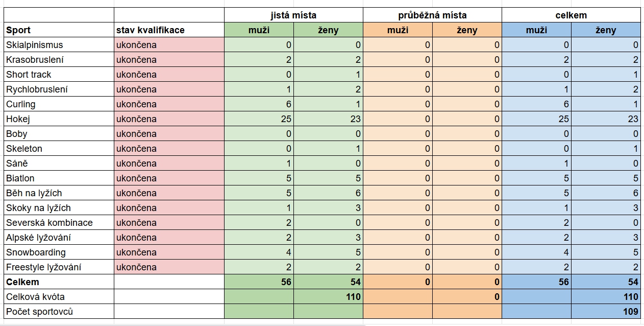This screenshot has width=644, height=326.
Task: Select the Severská kombinace cell
Action: pyautogui.click(x=59, y=223)
